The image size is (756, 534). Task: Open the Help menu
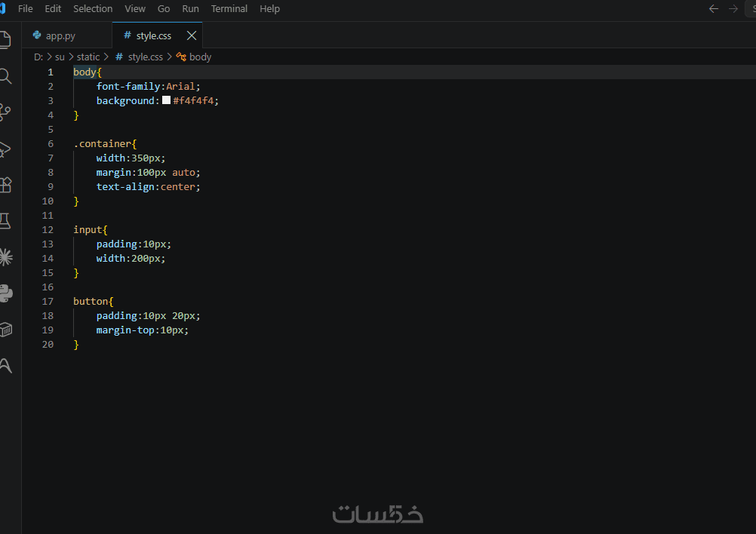coord(269,9)
